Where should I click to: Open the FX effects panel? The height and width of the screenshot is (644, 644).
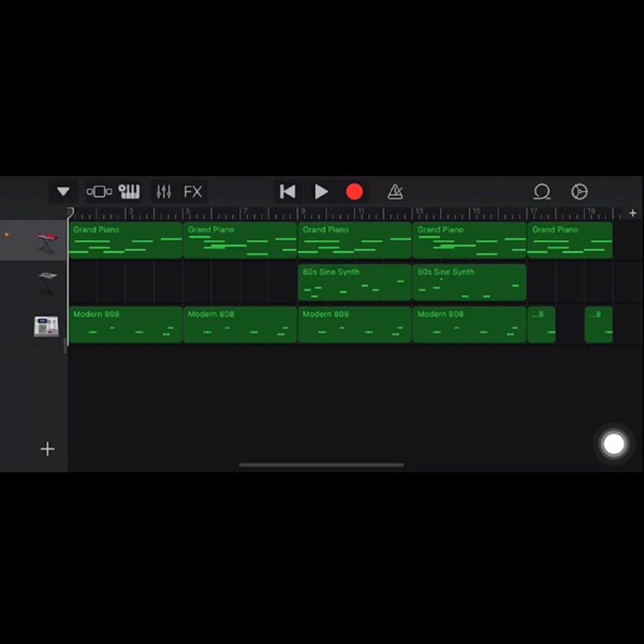(193, 191)
